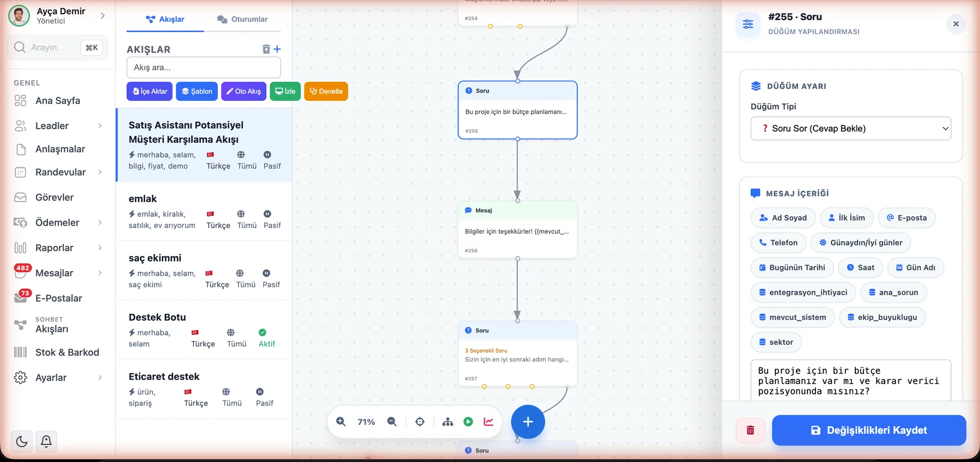Add a new flow with plus icon
980x462 pixels.
pos(277,49)
